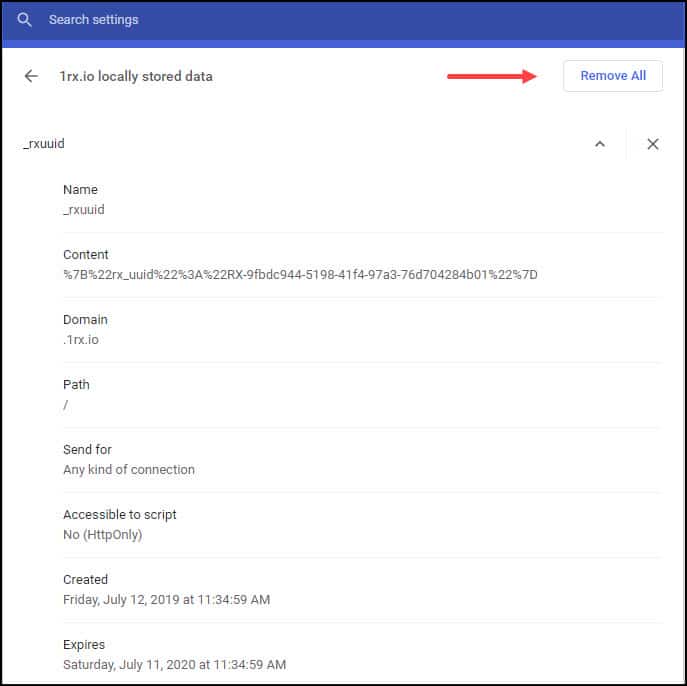
Task: Select the Content value starting %7B%22rx_uuid
Action: (300, 275)
